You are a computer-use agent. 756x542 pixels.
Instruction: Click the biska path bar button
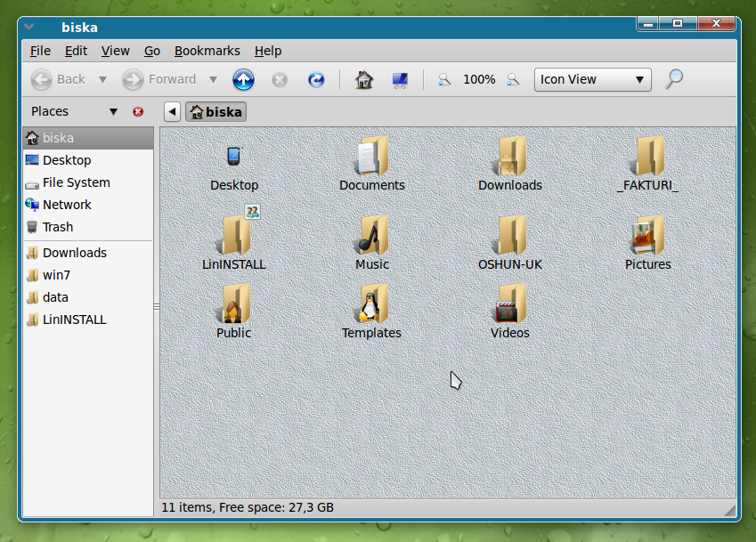(216, 112)
